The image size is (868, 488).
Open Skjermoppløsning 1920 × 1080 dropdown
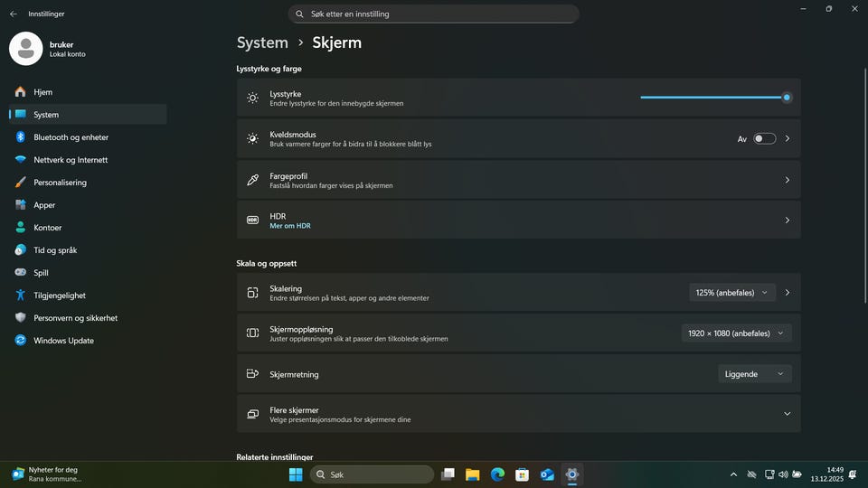(736, 333)
